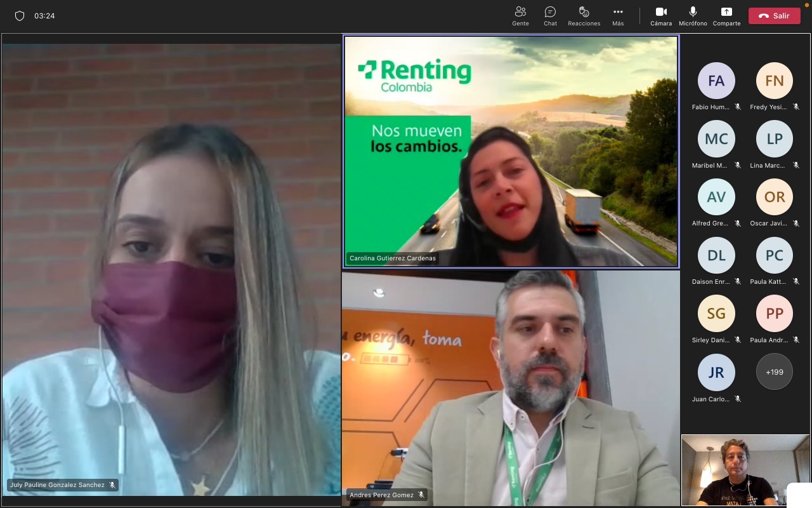Click the OR avatar for Oscar
This screenshot has height=508, width=812.
tap(774, 197)
